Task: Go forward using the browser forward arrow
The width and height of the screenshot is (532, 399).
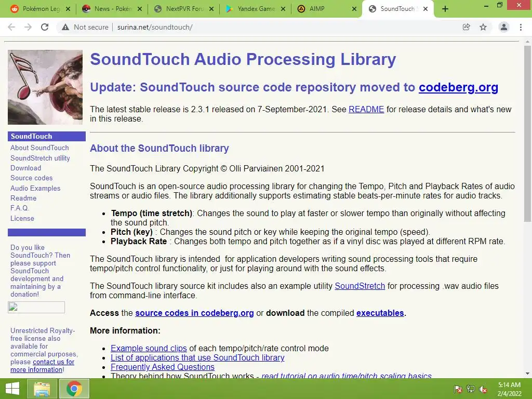Action: point(28,27)
